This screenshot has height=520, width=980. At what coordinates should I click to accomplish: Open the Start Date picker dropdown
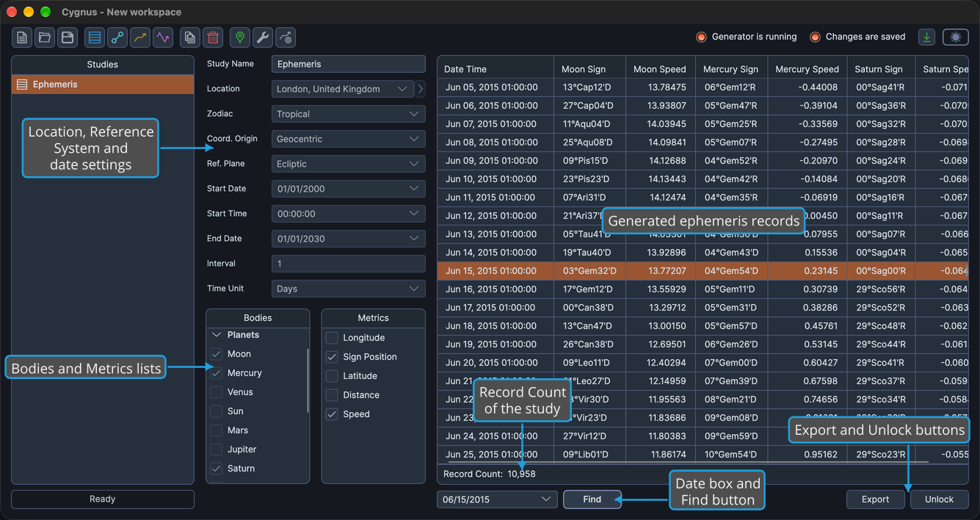pyautogui.click(x=349, y=189)
